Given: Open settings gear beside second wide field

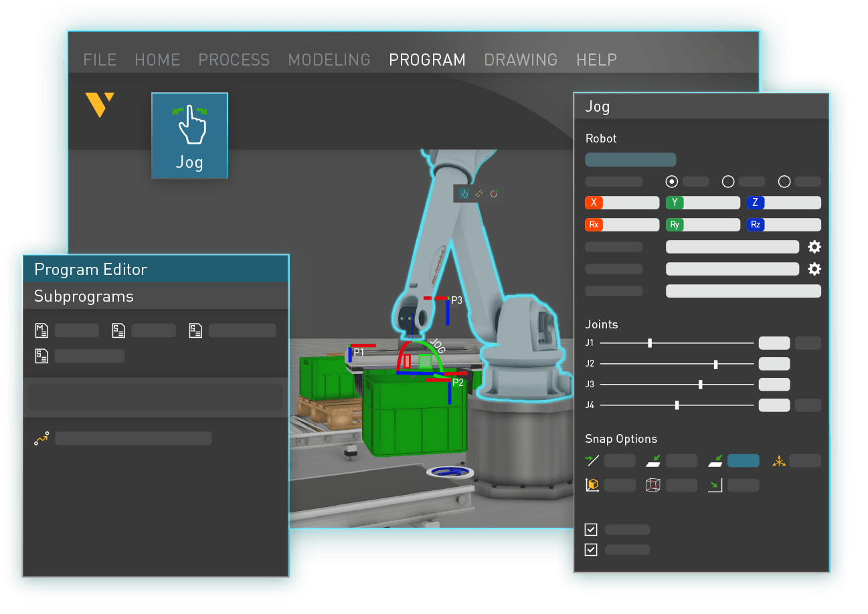Looking at the screenshot, I should pyautogui.click(x=814, y=269).
